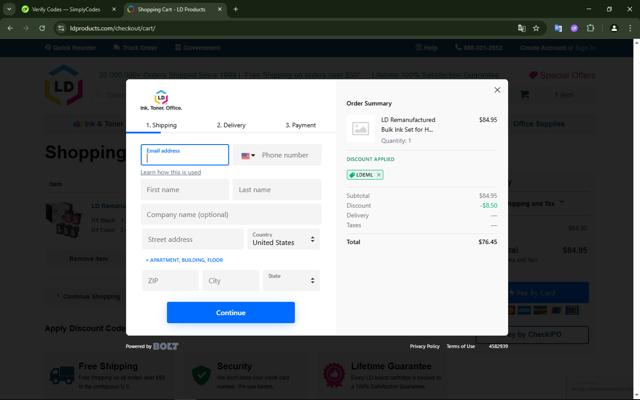Open the browser profile icon

tap(614, 28)
